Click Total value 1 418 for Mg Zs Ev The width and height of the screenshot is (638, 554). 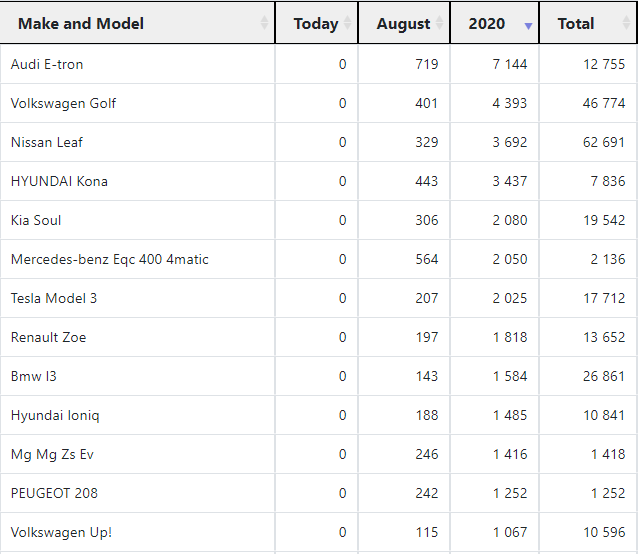click(x=608, y=454)
